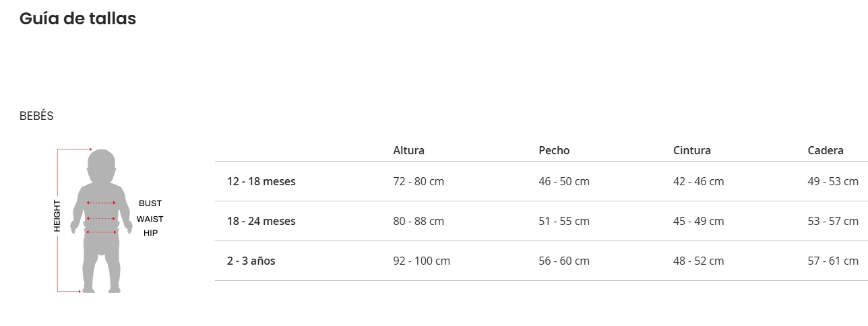Click the vertical HEIGHT label
The image size is (868, 326).
pyautogui.click(x=57, y=216)
